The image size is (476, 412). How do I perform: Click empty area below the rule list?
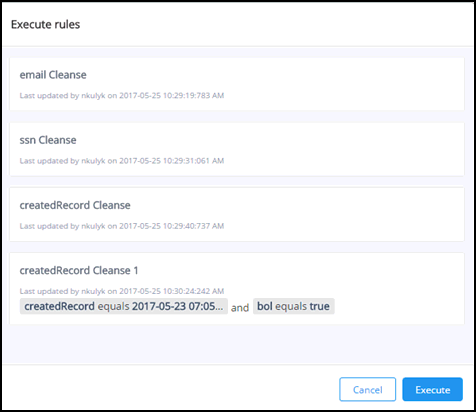pyautogui.click(x=237, y=343)
